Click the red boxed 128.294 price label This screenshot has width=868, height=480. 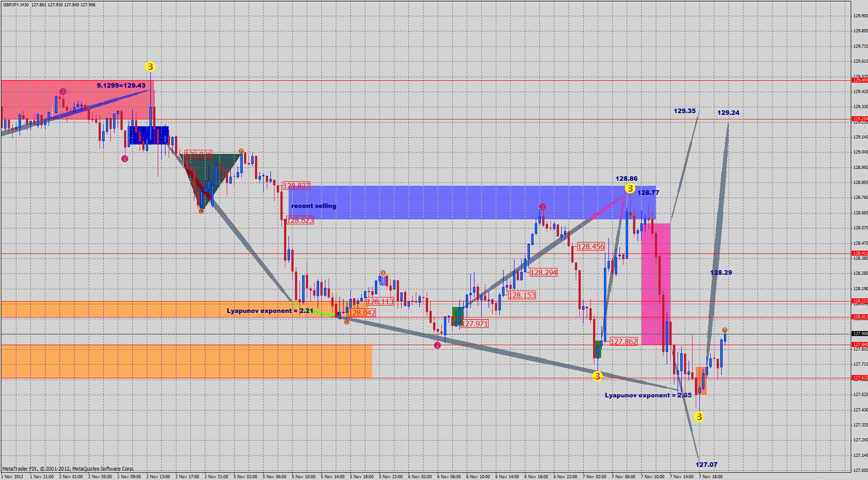[544, 272]
